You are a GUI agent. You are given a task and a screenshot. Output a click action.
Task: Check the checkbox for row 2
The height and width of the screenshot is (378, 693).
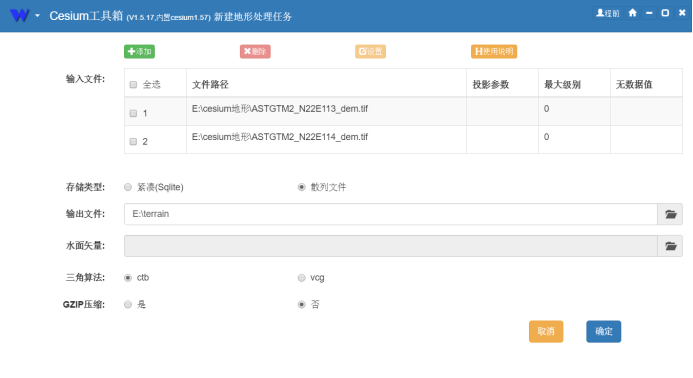(x=133, y=141)
